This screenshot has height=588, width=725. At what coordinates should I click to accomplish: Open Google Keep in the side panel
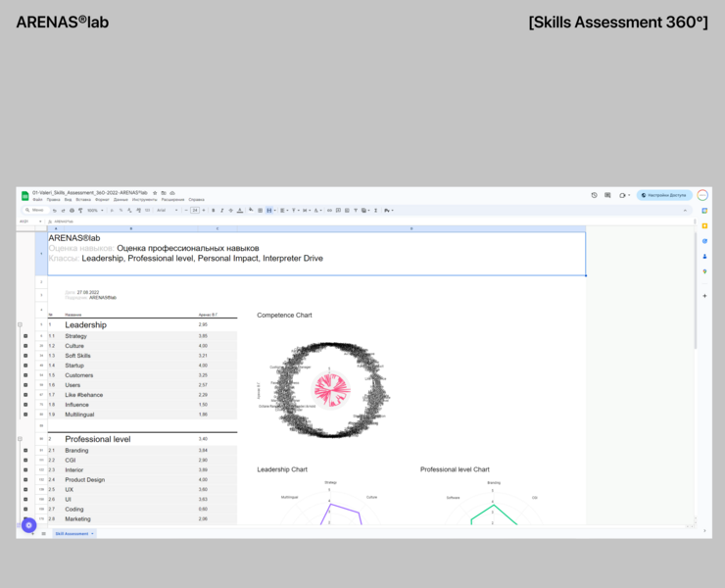click(x=703, y=225)
